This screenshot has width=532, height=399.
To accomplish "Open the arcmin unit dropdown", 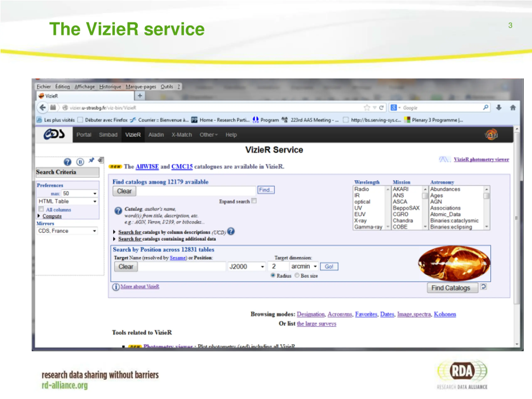I will click(304, 266).
